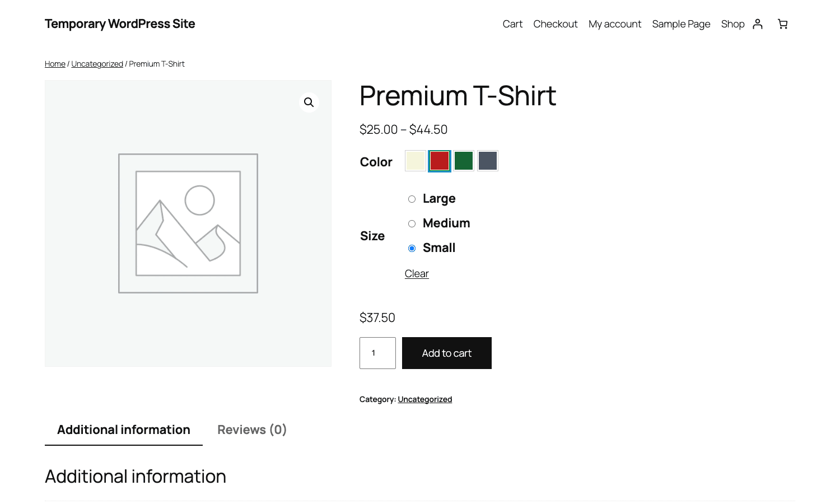The height and width of the screenshot is (504, 840).
Task: Go to Checkout in navigation
Action: pos(556,24)
